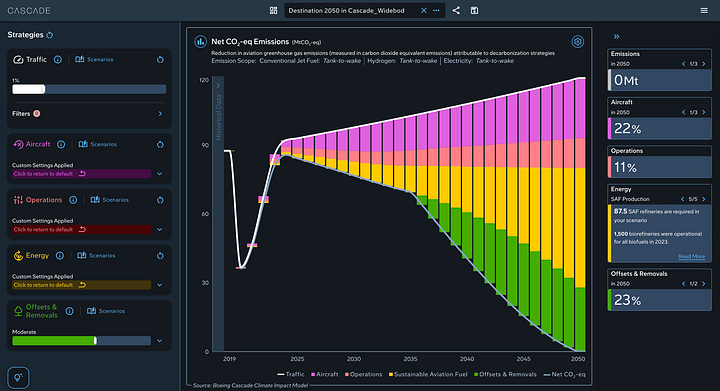Reset the Aircraft strategy
This screenshot has height=391, width=720.
[x=160, y=145]
